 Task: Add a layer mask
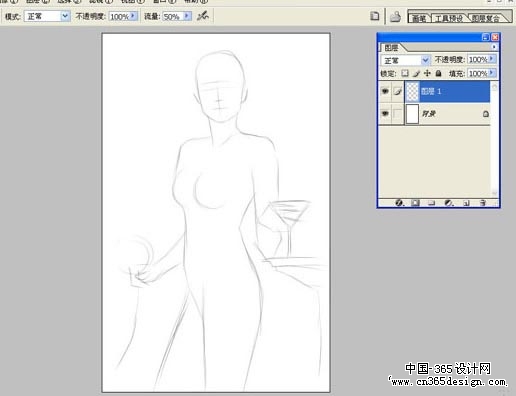415,203
